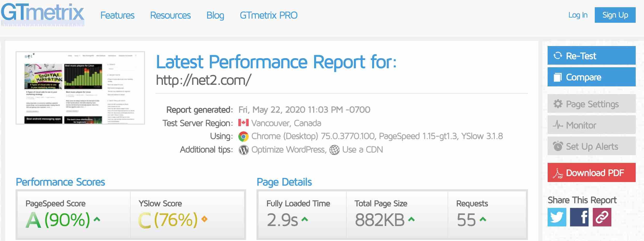
Task: Download the PDF report
Action: [592, 172]
